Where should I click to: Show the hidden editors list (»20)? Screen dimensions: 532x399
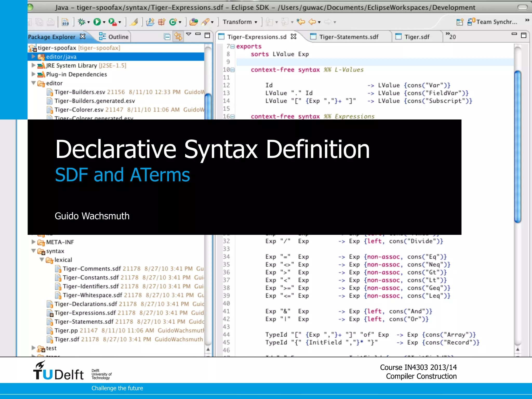pyautogui.click(x=451, y=36)
